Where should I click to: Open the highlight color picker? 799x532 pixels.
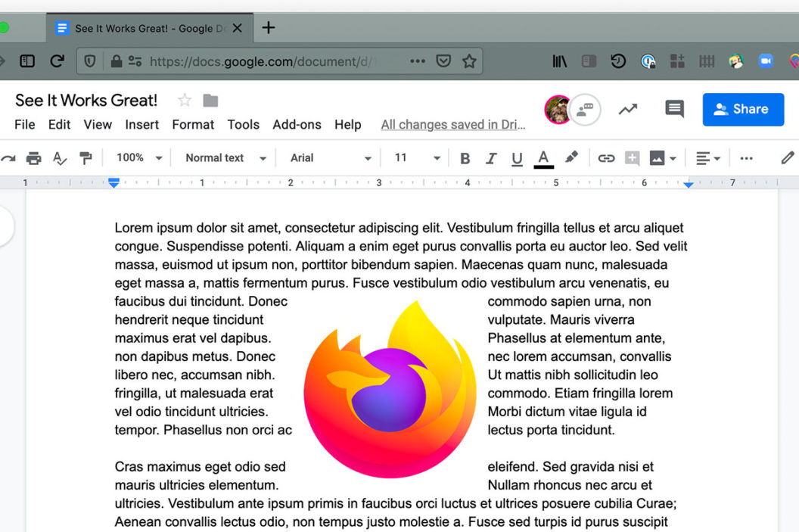(572, 157)
